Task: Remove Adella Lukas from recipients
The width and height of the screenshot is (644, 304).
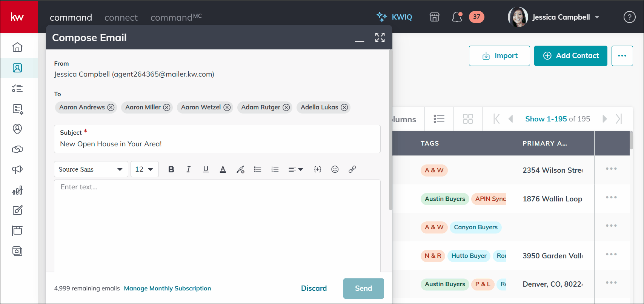Action: click(344, 107)
